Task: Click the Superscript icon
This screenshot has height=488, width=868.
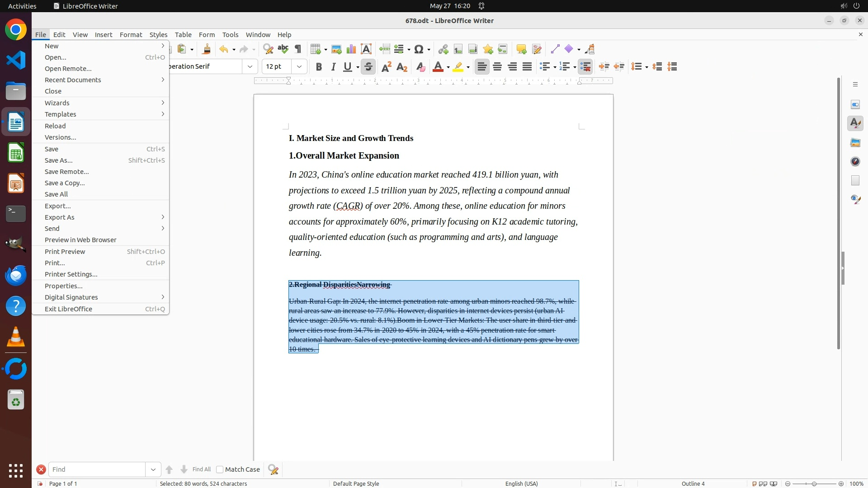Action: (x=387, y=67)
